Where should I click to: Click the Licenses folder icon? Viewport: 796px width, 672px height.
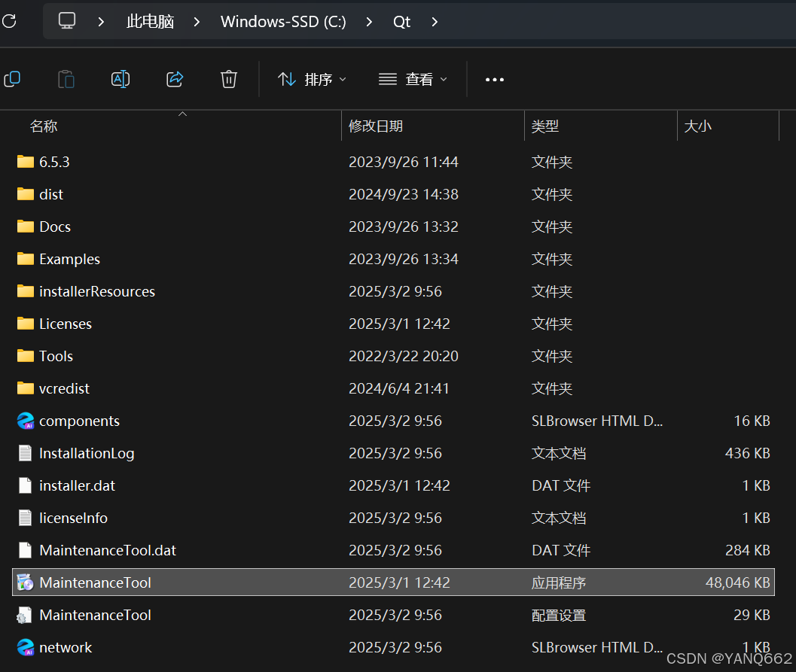[x=26, y=324]
